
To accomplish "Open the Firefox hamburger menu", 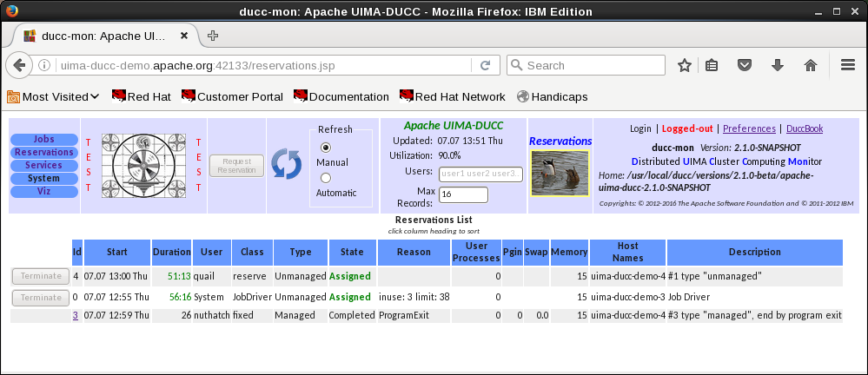I will click(849, 65).
